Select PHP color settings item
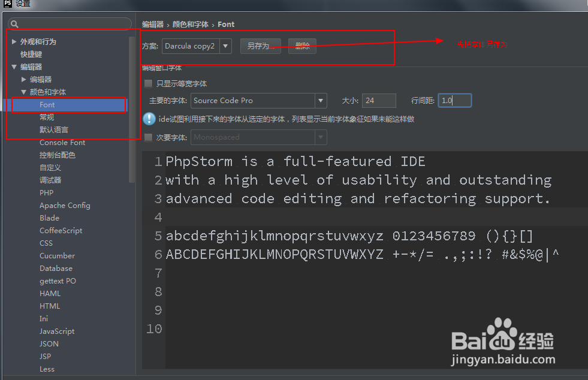 pyautogui.click(x=47, y=193)
